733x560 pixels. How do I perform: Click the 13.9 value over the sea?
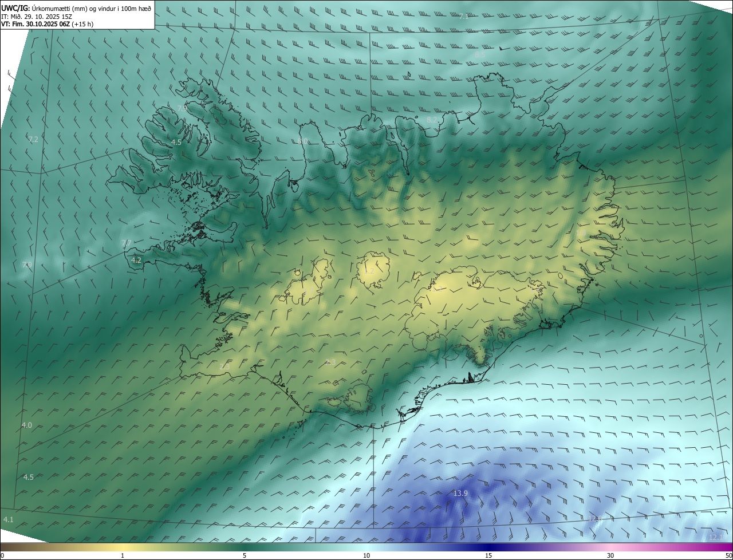click(460, 493)
